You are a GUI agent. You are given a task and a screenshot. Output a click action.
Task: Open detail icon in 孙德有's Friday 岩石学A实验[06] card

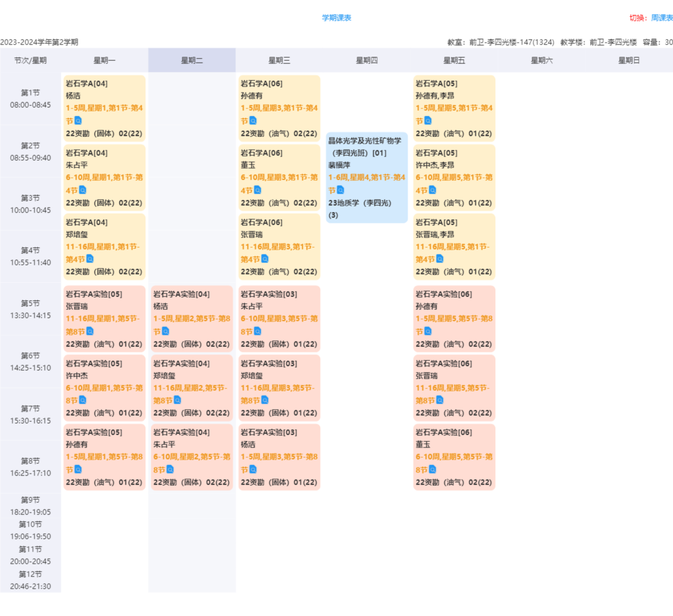(428, 331)
